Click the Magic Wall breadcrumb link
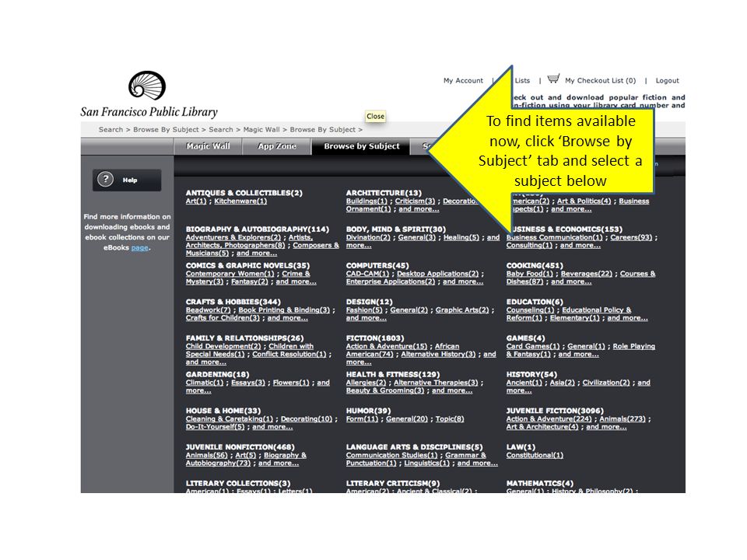The image size is (747, 560). 261,130
